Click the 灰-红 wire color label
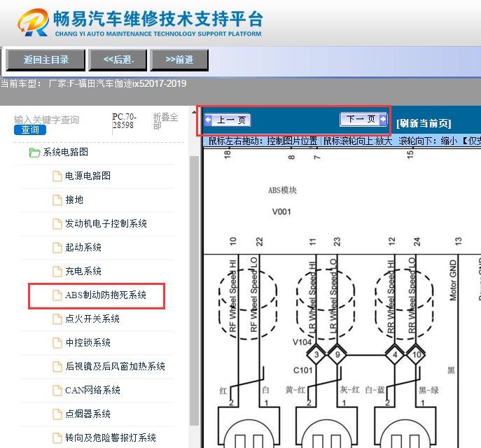Viewport: 481px width, 448px height. pos(349,390)
